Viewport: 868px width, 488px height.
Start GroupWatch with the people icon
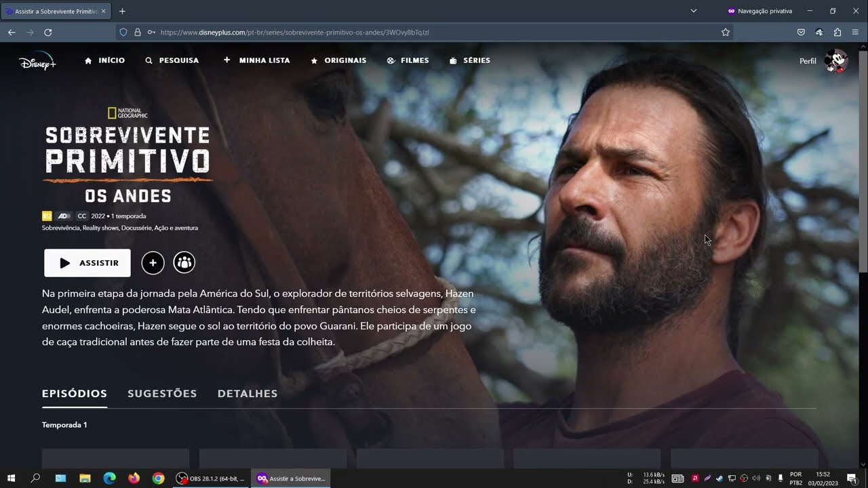pyautogui.click(x=184, y=263)
